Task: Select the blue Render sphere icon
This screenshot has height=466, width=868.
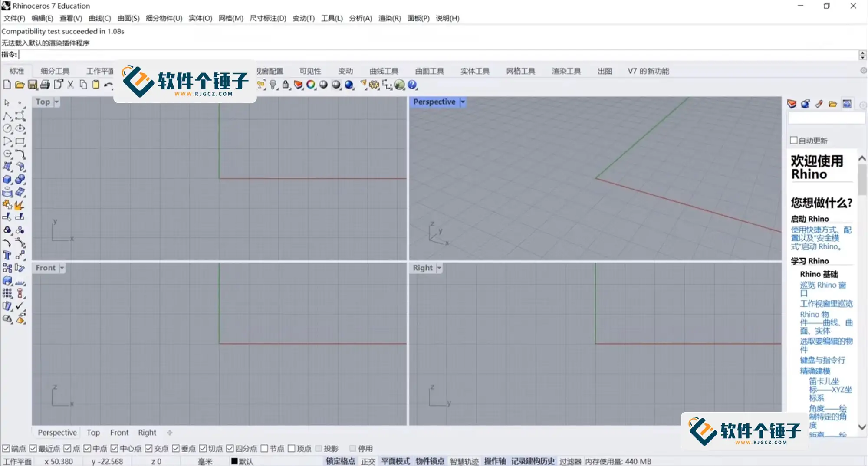Action: click(349, 85)
